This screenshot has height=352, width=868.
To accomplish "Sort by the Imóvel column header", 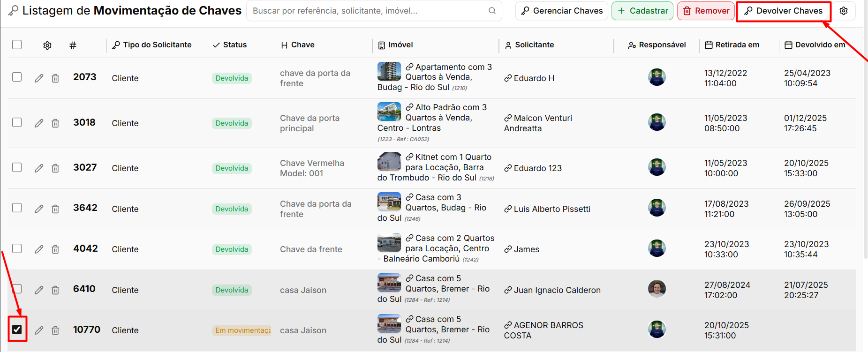I will click(395, 45).
